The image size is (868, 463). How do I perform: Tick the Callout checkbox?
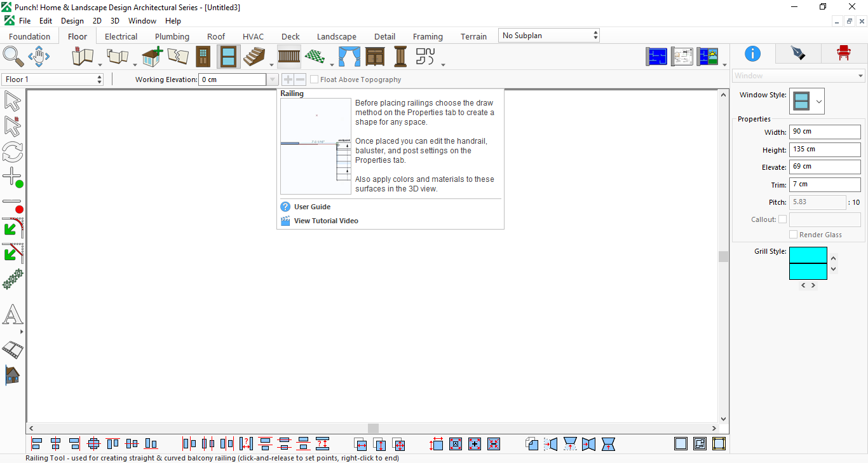pyautogui.click(x=782, y=219)
